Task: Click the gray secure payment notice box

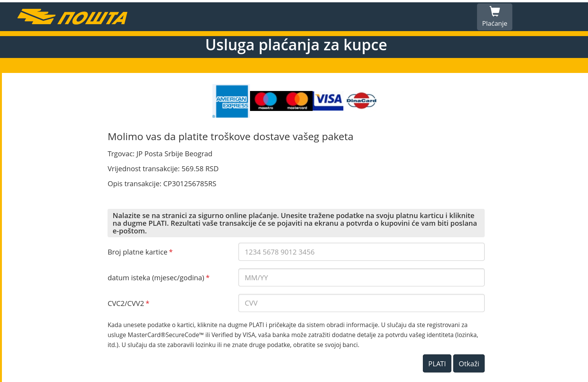Action: pos(296,223)
